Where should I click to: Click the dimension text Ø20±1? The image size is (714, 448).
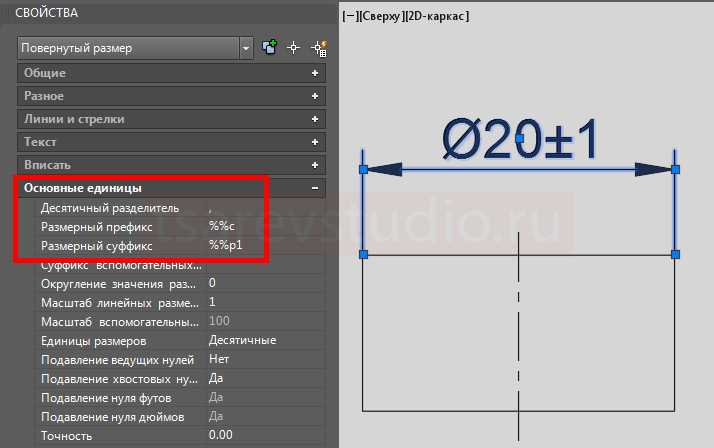520,139
